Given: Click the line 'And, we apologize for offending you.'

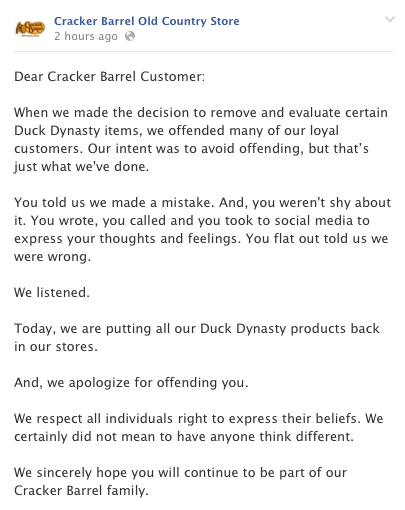Looking at the screenshot, I should pyautogui.click(x=131, y=382).
